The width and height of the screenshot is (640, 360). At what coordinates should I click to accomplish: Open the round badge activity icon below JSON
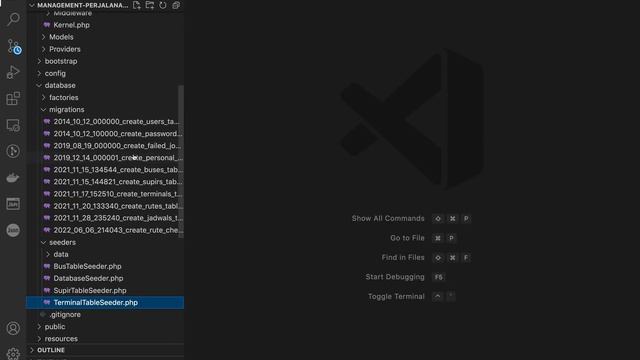pos(13,230)
